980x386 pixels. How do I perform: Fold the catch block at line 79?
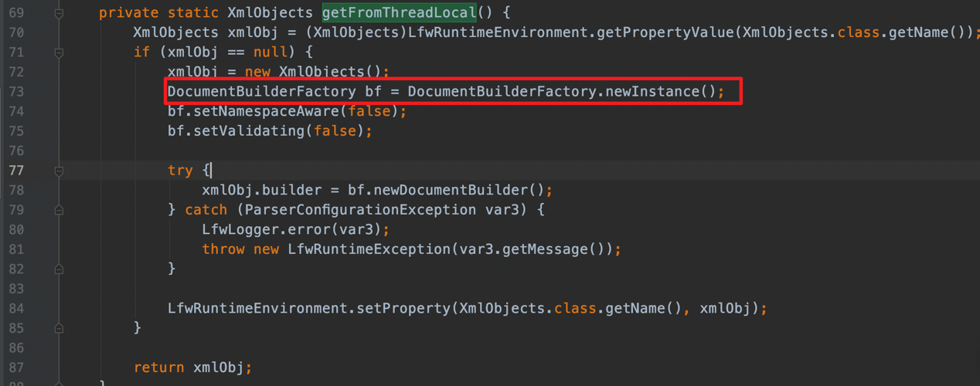pyautogui.click(x=59, y=210)
